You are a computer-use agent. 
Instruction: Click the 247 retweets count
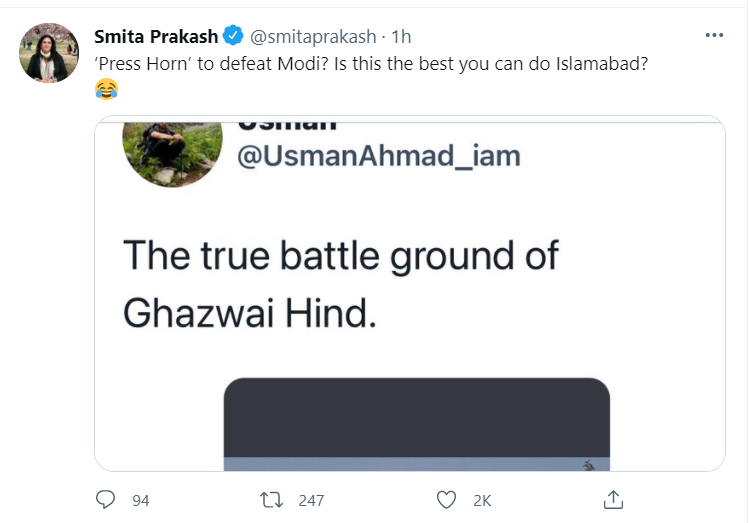(x=310, y=500)
